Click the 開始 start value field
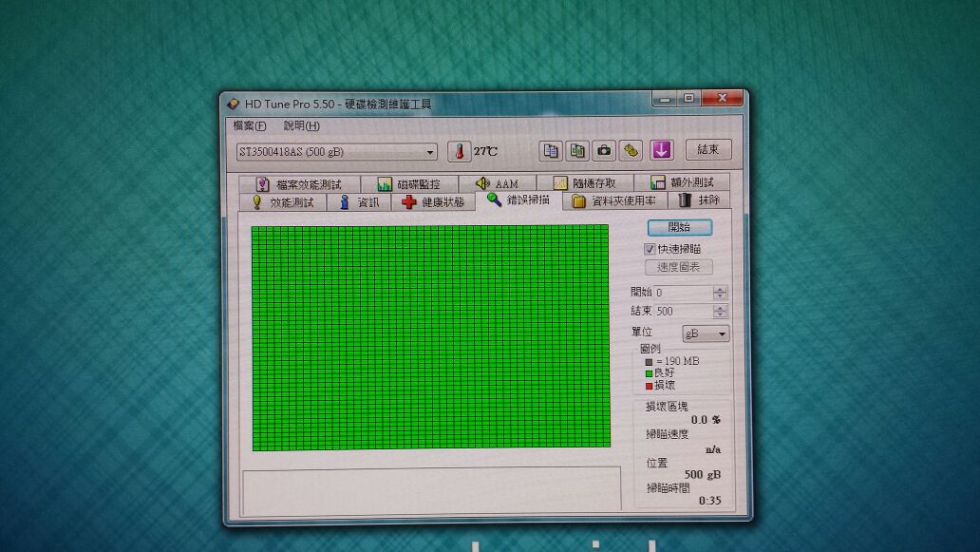Viewport: 980px width, 552px height. pyautogui.click(x=683, y=293)
